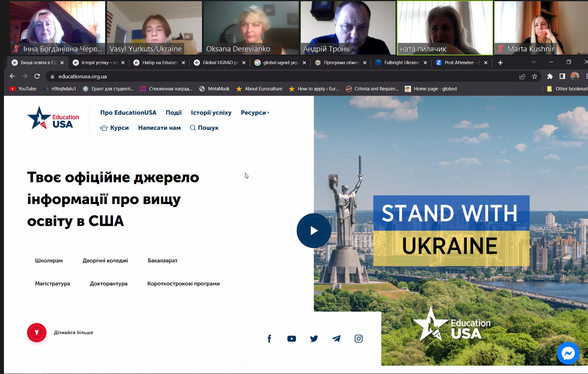The width and height of the screenshot is (588, 374).
Task: Open the Telegram social icon
Action: pyautogui.click(x=336, y=339)
